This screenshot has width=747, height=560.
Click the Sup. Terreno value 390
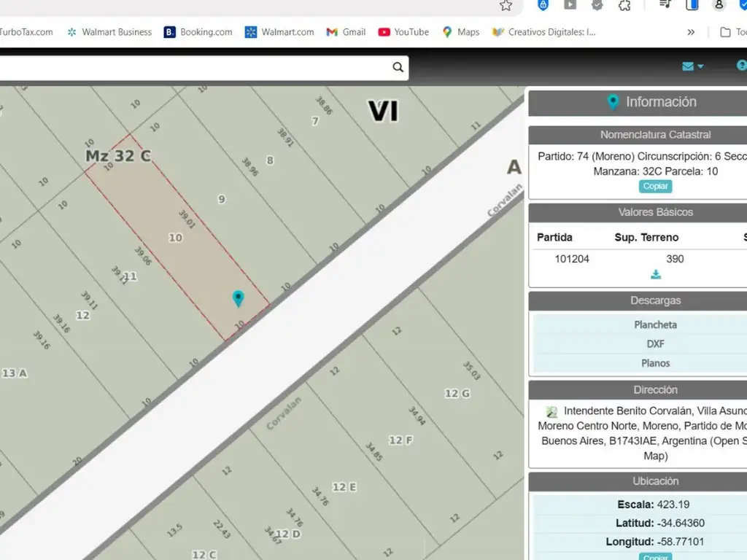click(x=675, y=259)
